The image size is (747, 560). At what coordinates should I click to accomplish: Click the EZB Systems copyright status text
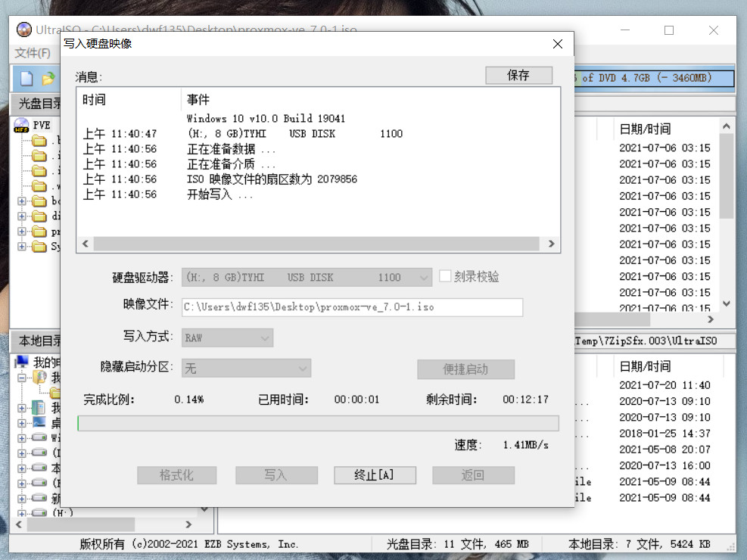pyautogui.click(x=188, y=544)
